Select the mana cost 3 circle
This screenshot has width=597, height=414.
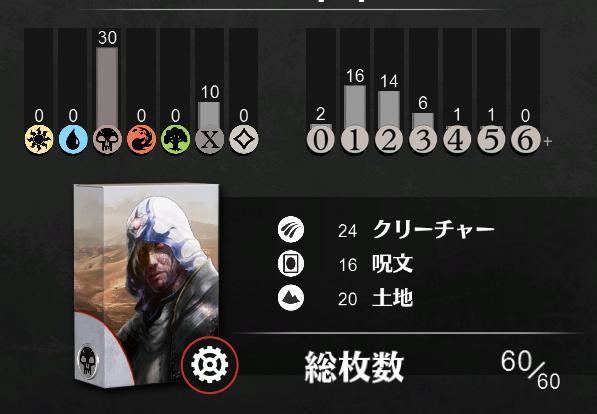423,140
